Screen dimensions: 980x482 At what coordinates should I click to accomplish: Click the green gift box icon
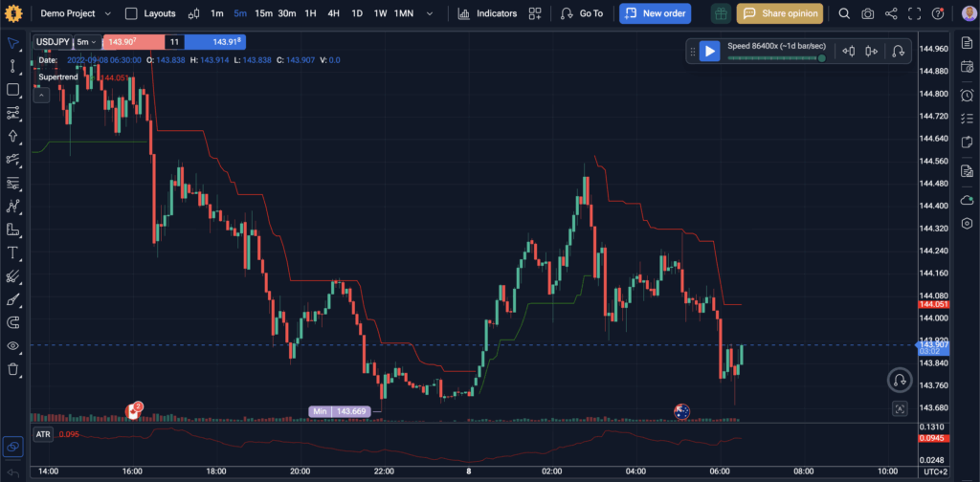[722, 13]
